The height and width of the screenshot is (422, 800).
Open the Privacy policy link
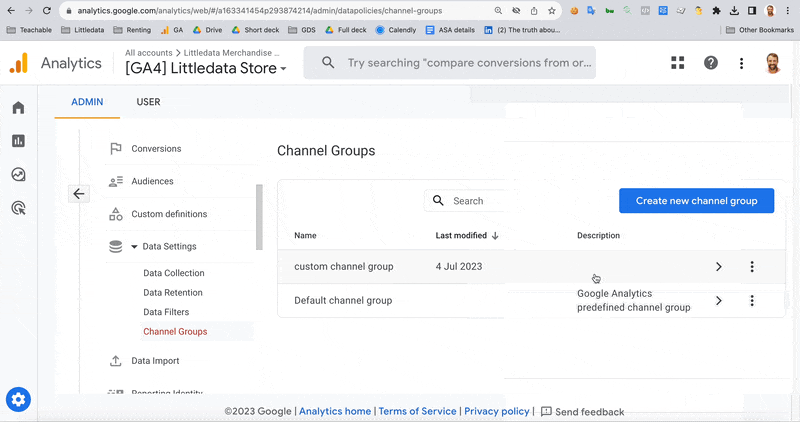[x=496, y=411]
